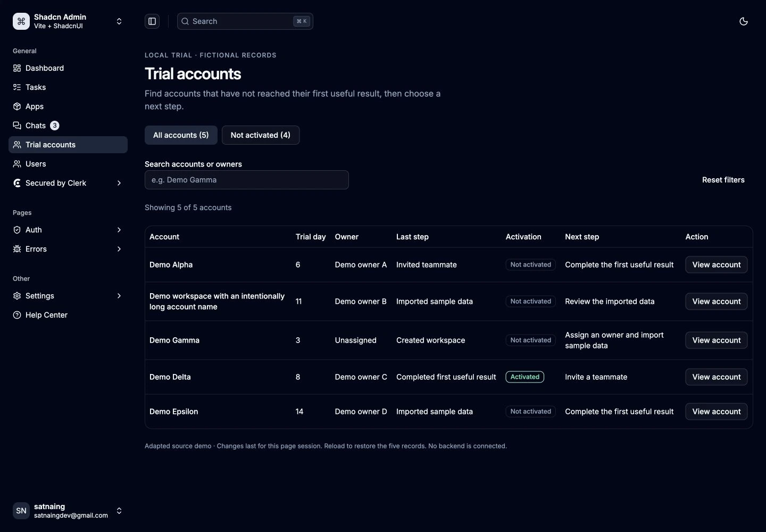Click the Clerk logo icon
Viewport: 766px width, 532px height.
[x=17, y=183]
